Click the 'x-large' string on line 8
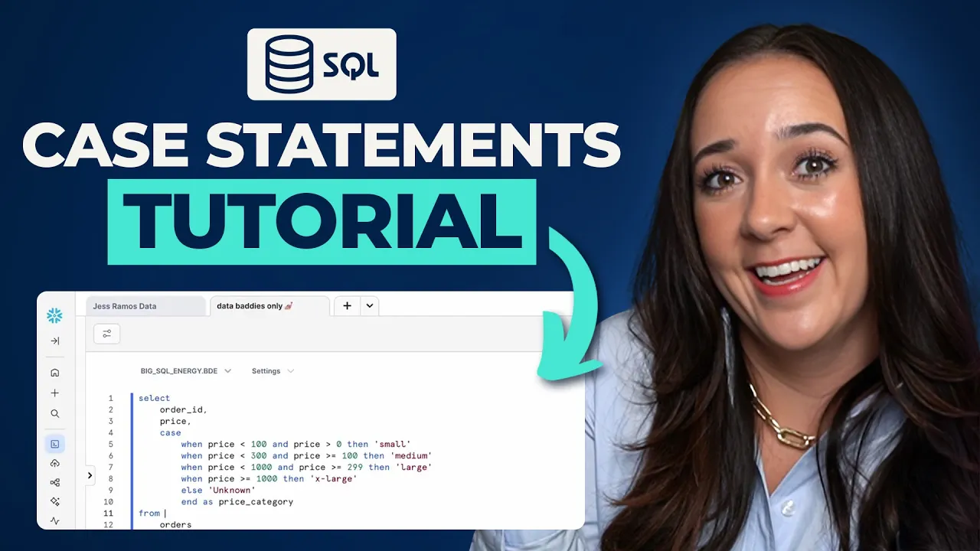Screen dimensions: 980x551 [x=333, y=478]
